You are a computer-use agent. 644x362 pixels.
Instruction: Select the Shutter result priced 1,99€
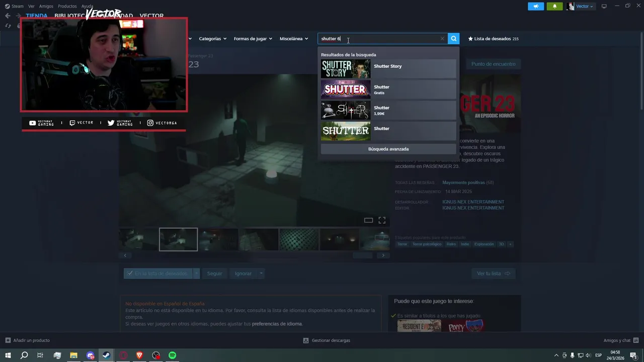(x=388, y=110)
